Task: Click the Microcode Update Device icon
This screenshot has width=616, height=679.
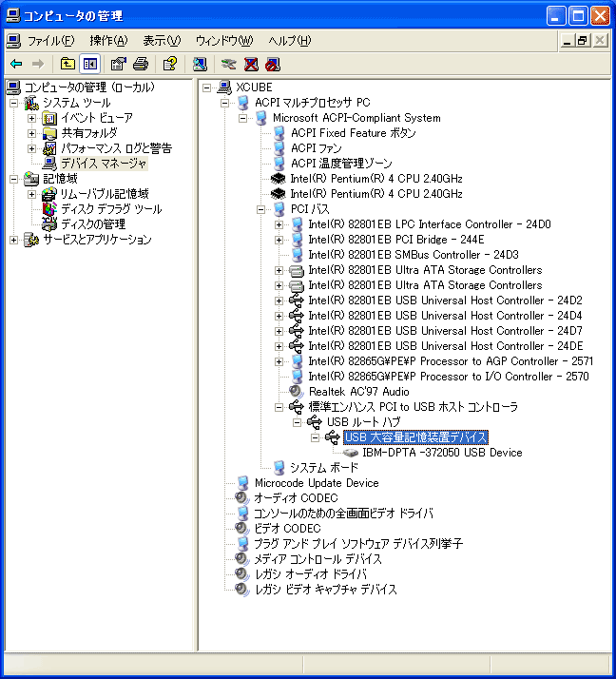Action: [242, 483]
